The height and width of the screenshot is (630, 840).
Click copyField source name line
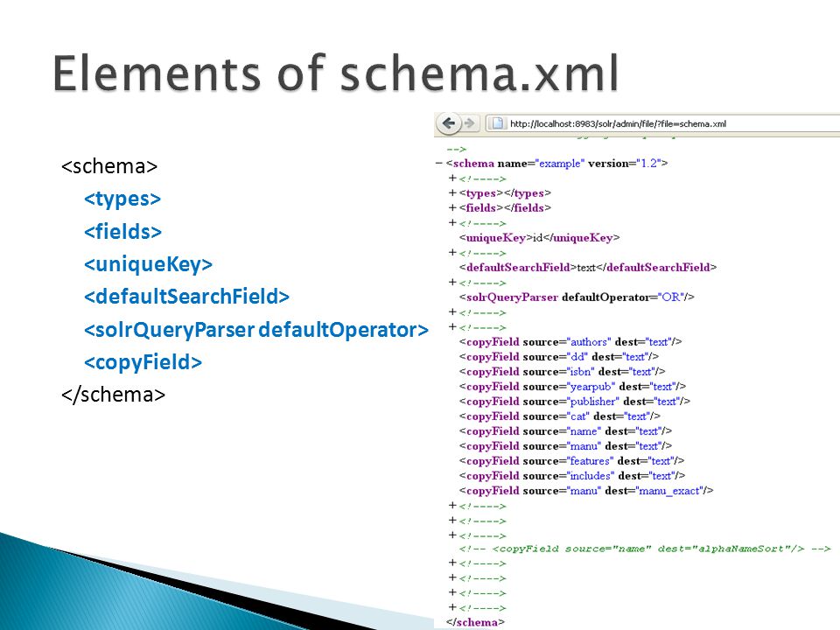565,431
